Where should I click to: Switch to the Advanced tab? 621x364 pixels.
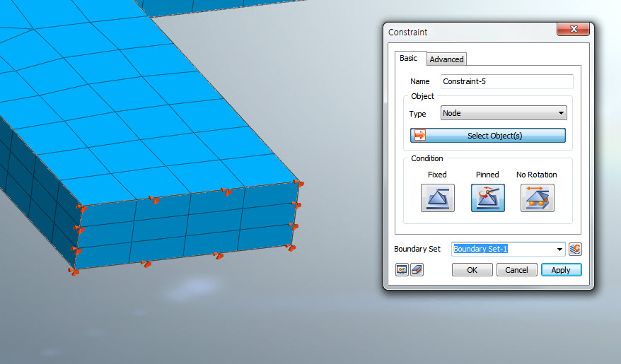pyautogui.click(x=446, y=59)
